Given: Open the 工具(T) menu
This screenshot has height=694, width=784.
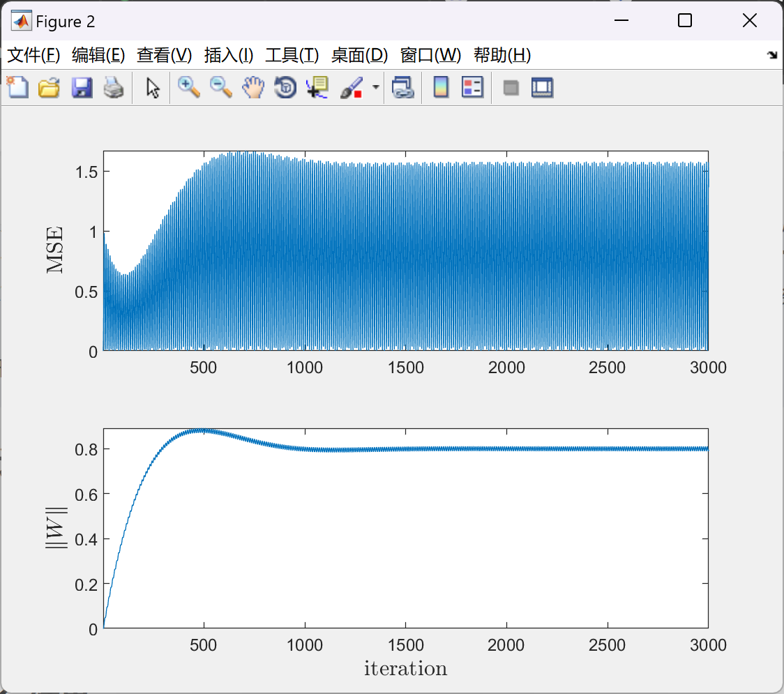Looking at the screenshot, I should [x=292, y=55].
